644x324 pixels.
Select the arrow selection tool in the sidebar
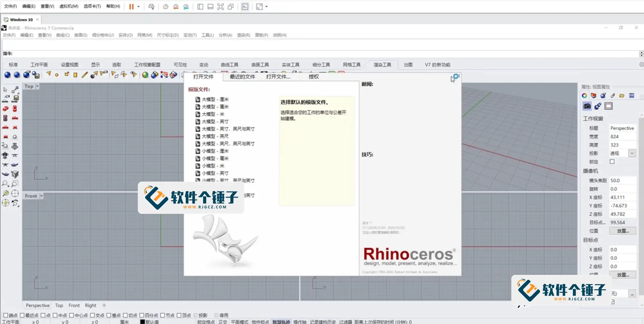(x=5, y=90)
